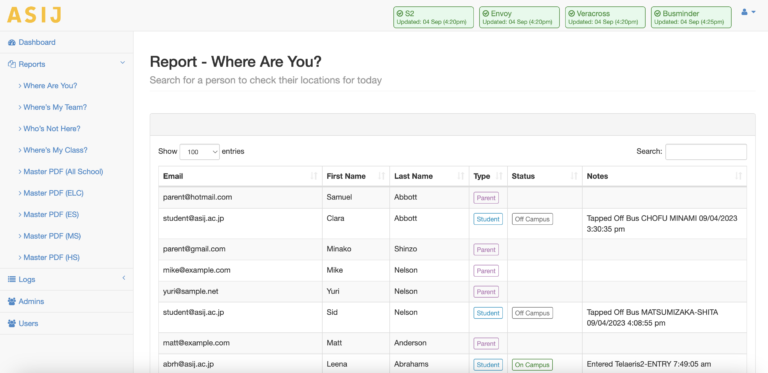768x373 pixels.
Task: Sort by Status column arrows
Action: pyautogui.click(x=574, y=176)
